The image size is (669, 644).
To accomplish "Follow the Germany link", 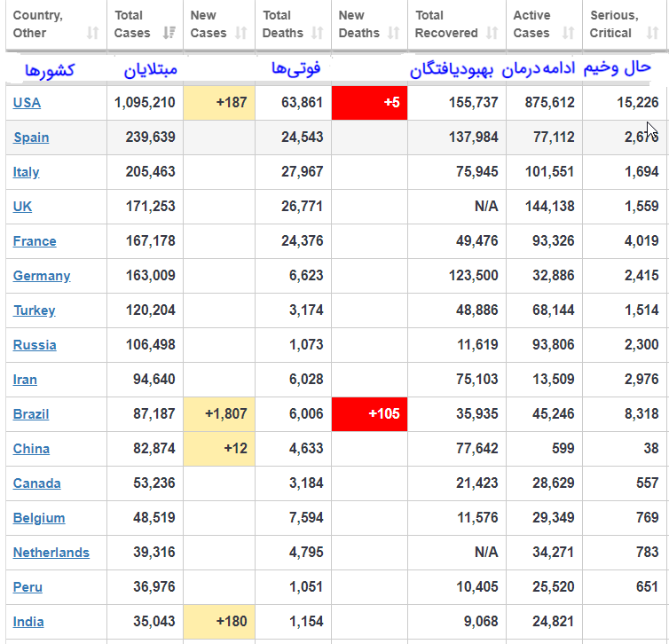I will tap(42, 276).
